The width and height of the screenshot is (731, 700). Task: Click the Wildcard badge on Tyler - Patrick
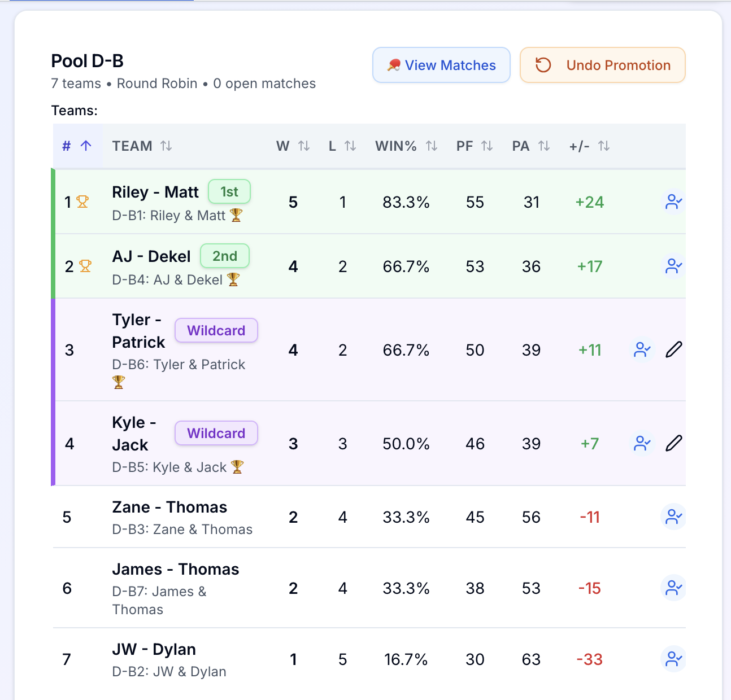(x=216, y=331)
